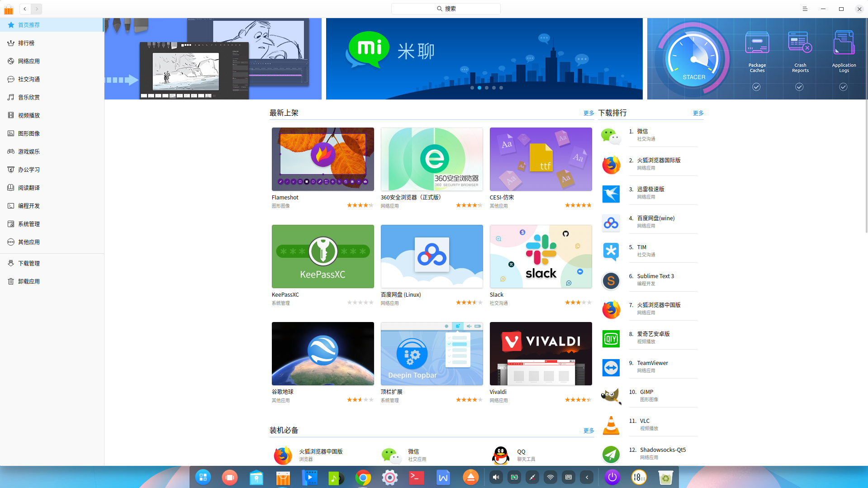Click the search input field
This screenshot has width=868, height=488.
pyautogui.click(x=446, y=9)
